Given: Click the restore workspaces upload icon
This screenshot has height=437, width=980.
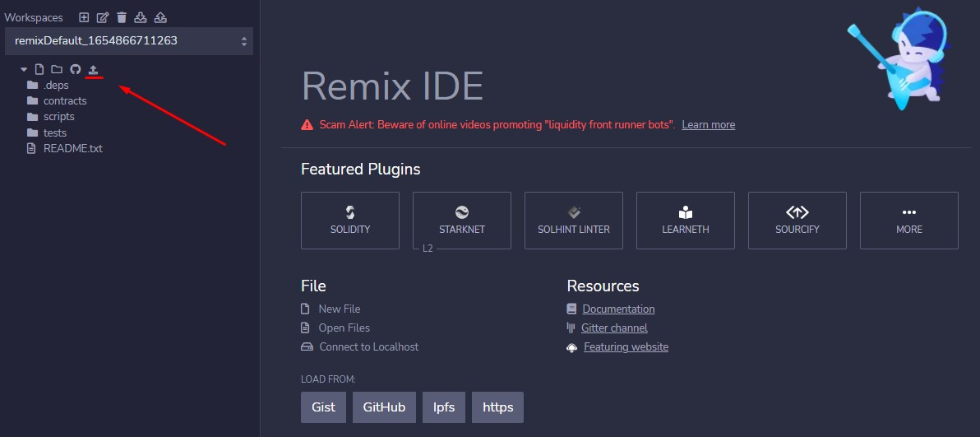Looking at the screenshot, I should pos(160,17).
